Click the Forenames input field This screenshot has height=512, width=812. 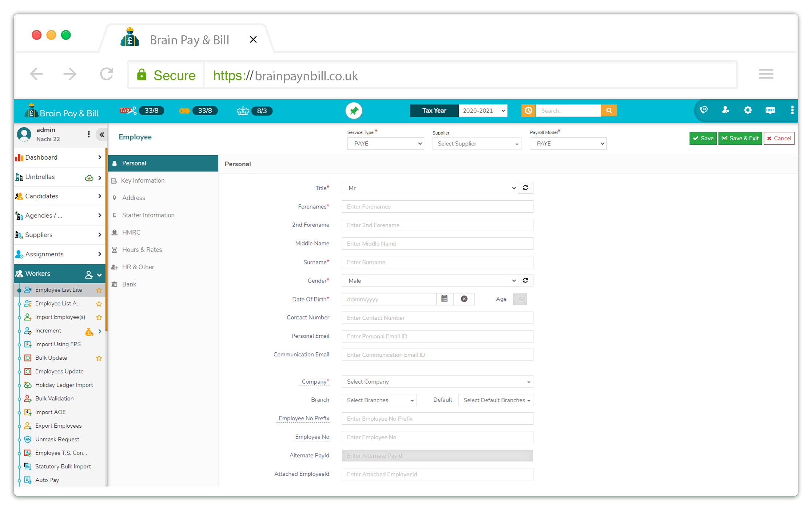click(437, 207)
